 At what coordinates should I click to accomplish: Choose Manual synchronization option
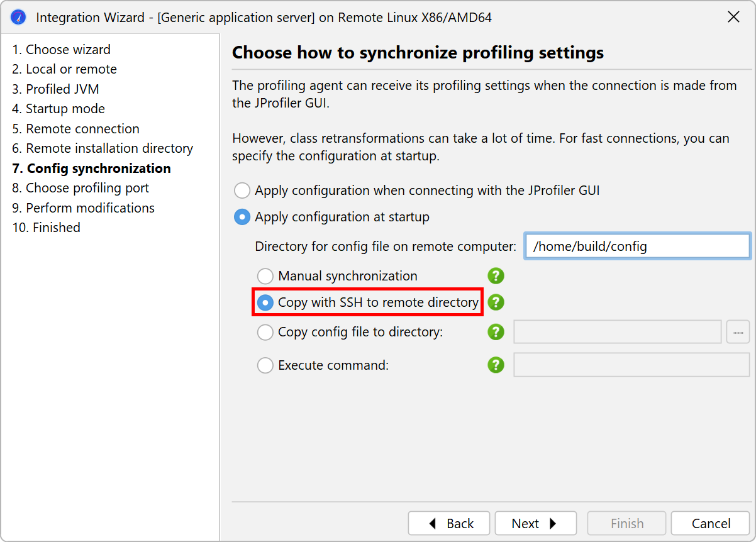pyautogui.click(x=265, y=276)
